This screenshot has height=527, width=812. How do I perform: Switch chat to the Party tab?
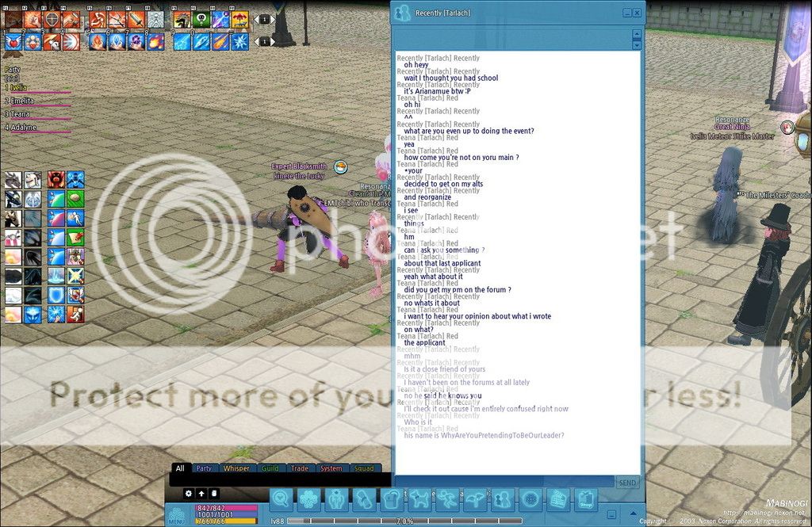(x=204, y=468)
